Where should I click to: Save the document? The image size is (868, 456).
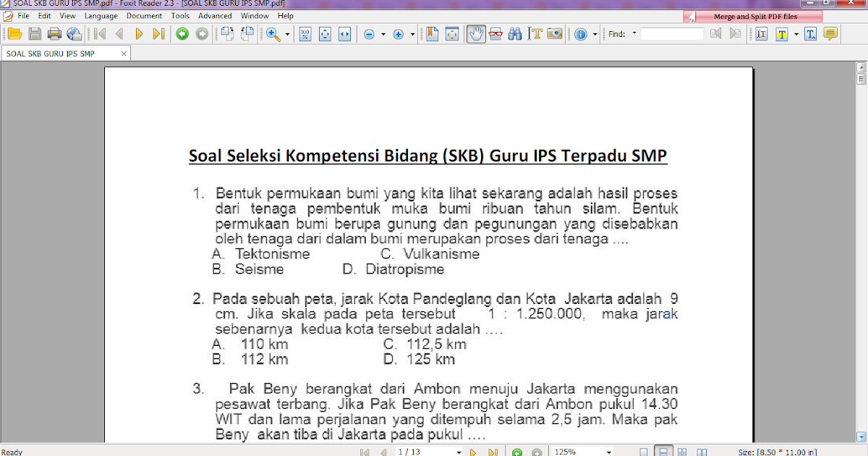pos(34,33)
